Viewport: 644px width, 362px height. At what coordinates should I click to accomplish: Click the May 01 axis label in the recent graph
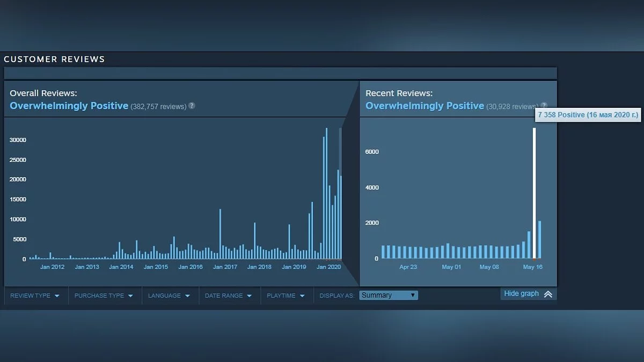451,267
